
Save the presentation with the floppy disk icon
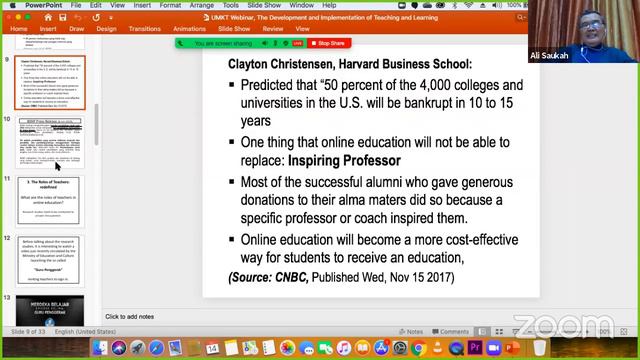62,18
